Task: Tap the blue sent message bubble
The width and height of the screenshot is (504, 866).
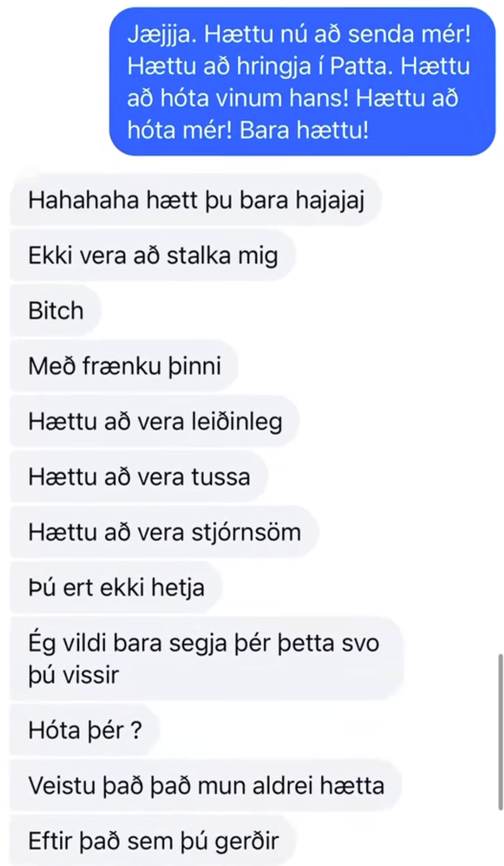Action: [x=302, y=81]
